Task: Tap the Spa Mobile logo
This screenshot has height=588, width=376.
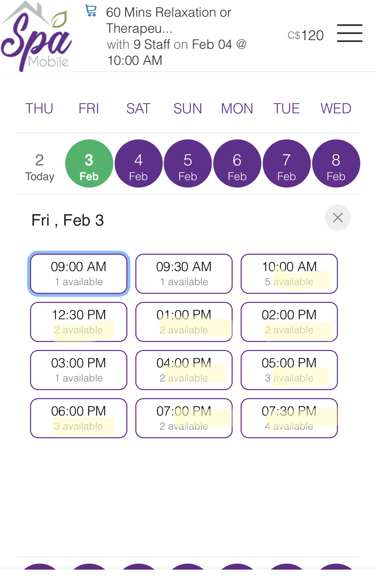Action: click(x=36, y=36)
